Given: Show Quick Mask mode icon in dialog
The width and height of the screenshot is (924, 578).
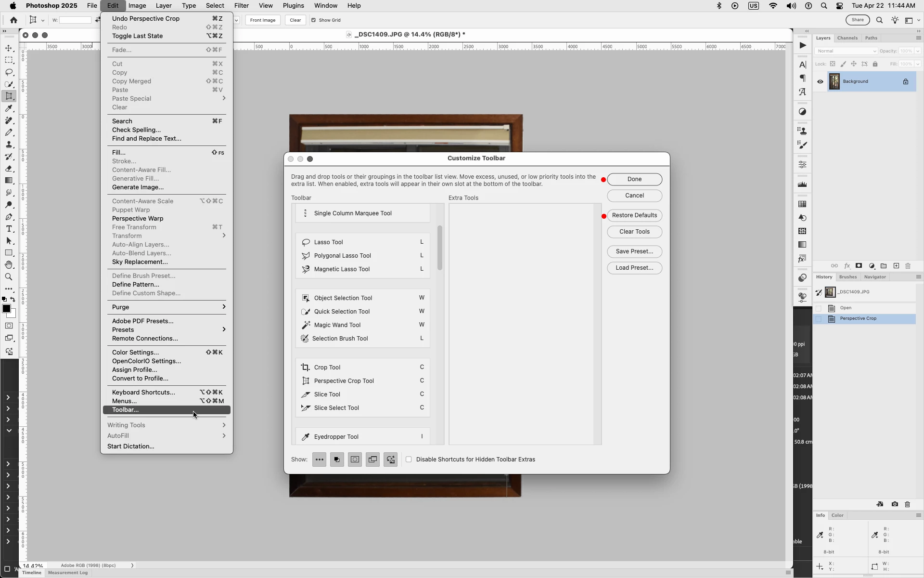Looking at the screenshot, I should tap(355, 460).
